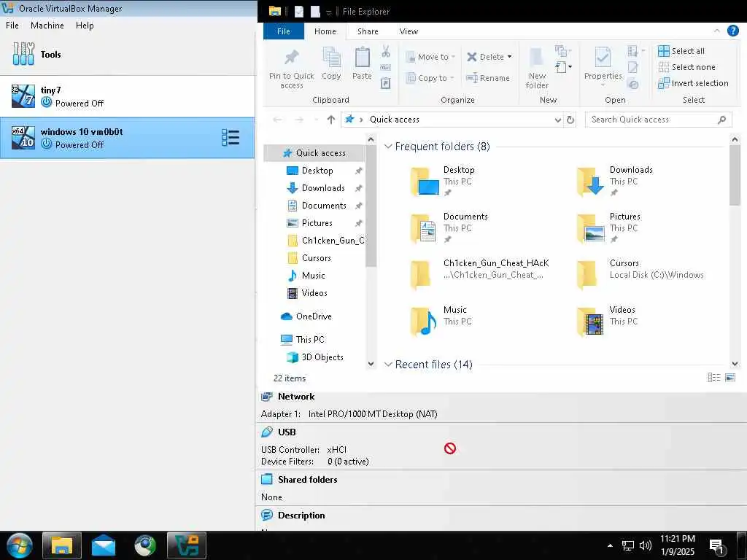
Task: Minimize the ribbon with the chevron
Action: (x=716, y=31)
